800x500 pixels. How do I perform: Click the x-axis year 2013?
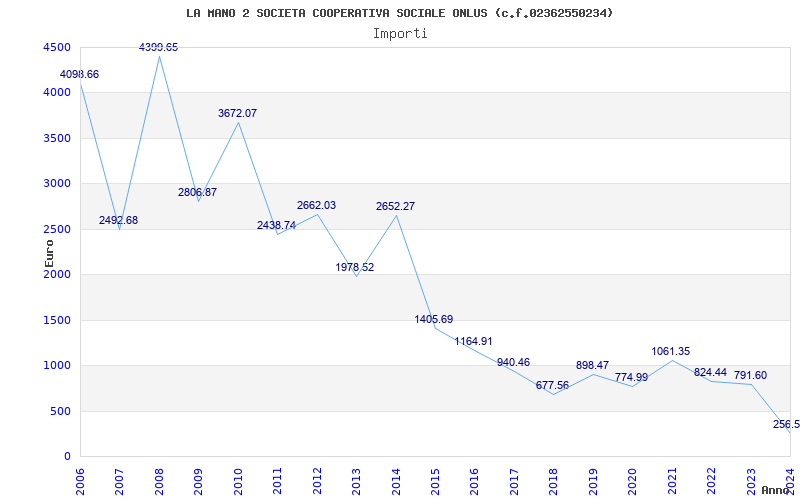pos(356,481)
